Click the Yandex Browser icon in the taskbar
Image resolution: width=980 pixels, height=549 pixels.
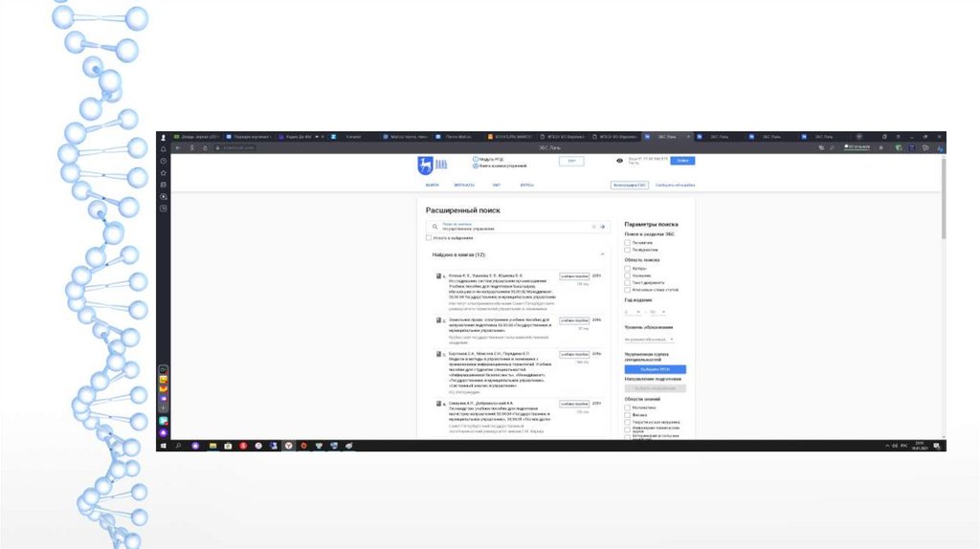pos(289,446)
